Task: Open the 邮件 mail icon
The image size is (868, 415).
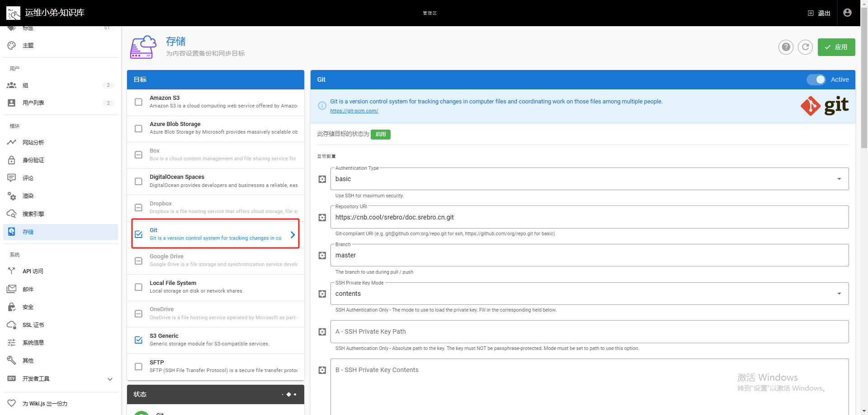Action: click(x=12, y=289)
